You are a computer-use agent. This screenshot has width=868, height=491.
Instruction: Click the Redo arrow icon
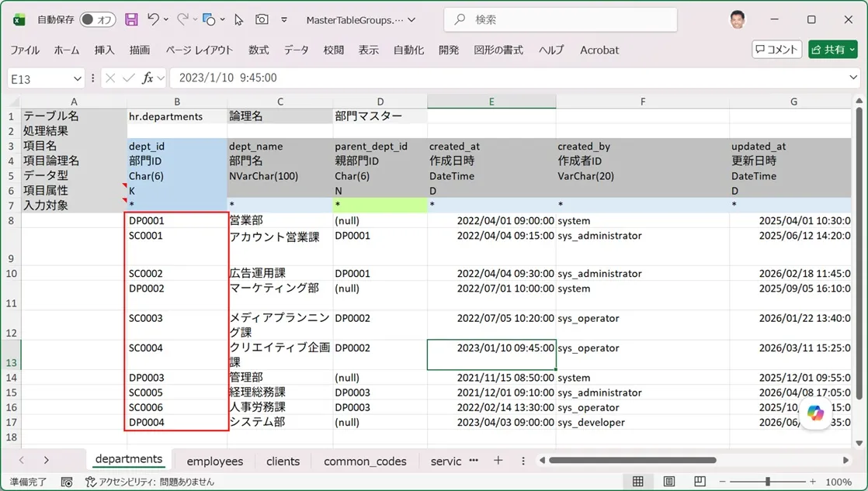point(182,19)
